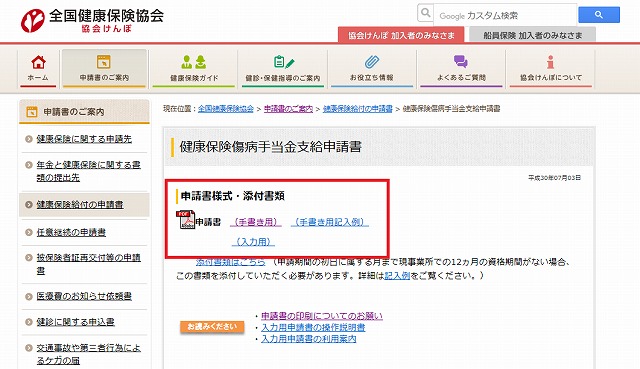
Task: Open 入力用申請書の操作説明書 link
Action: [x=313, y=327]
